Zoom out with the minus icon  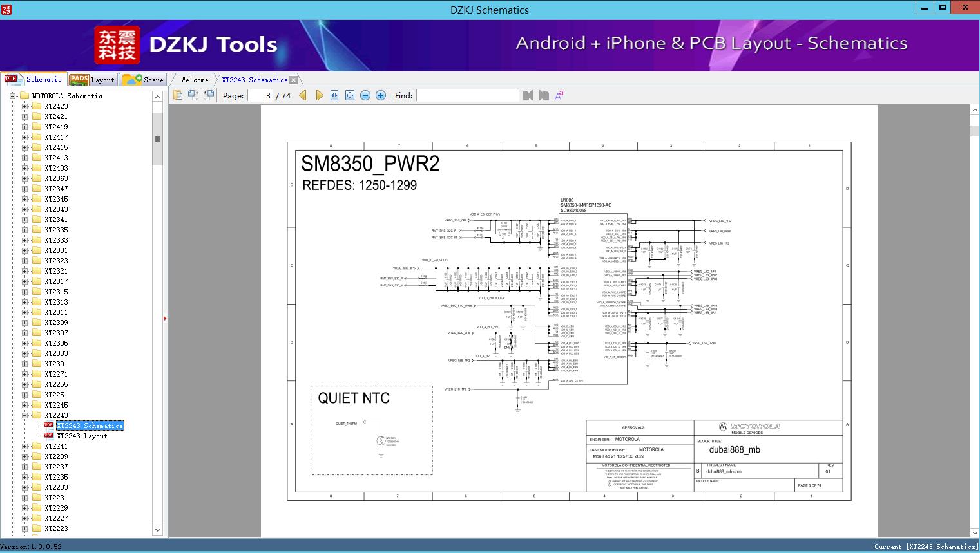coord(365,95)
